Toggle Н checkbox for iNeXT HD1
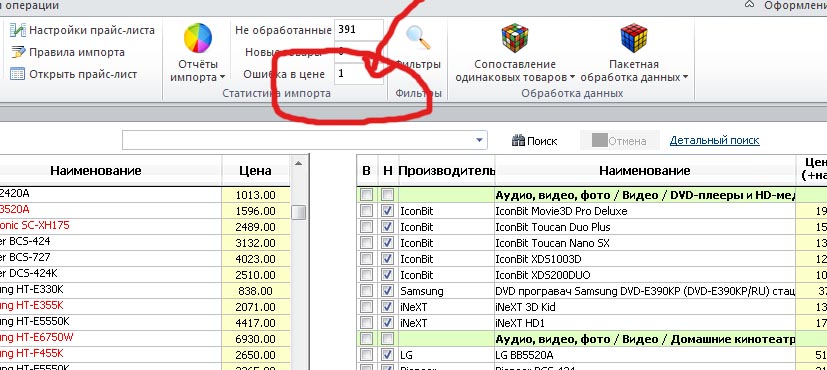Viewport: 827px width, 370px height. [x=388, y=323]
